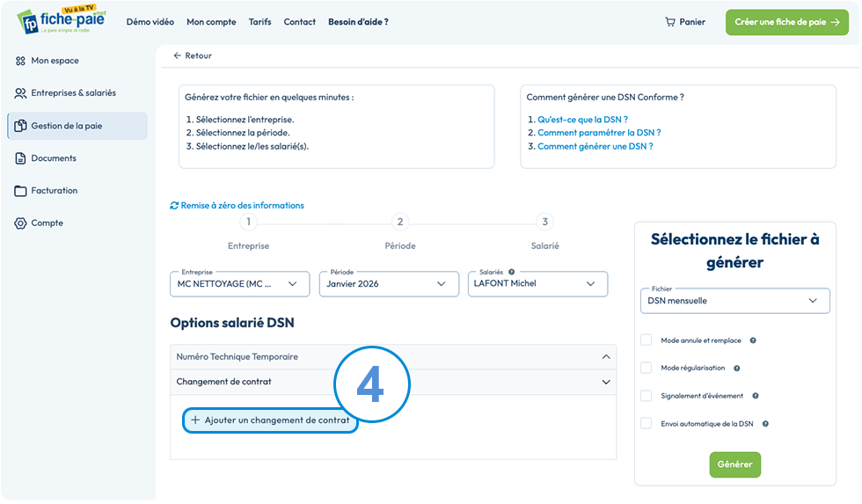The height and width of the screenshot is (504, 862).
Task: Click the Mon espace grid icon
Action: [20, 61]
